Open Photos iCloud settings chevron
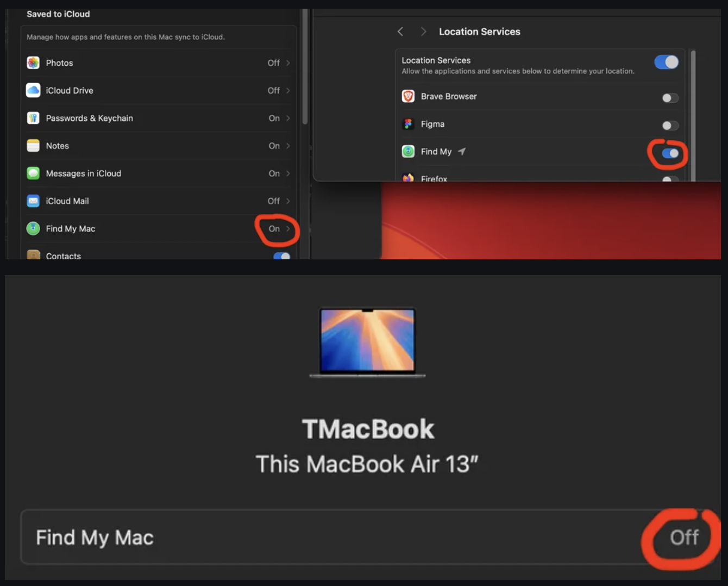Screen dimensions: 728x586 (x=288, y=63)
